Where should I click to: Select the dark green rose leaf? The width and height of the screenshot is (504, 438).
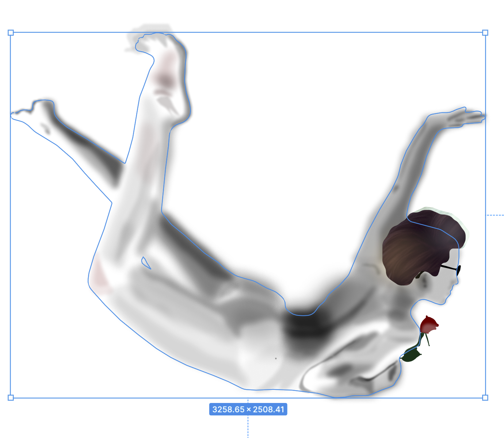tap(411, 355)
